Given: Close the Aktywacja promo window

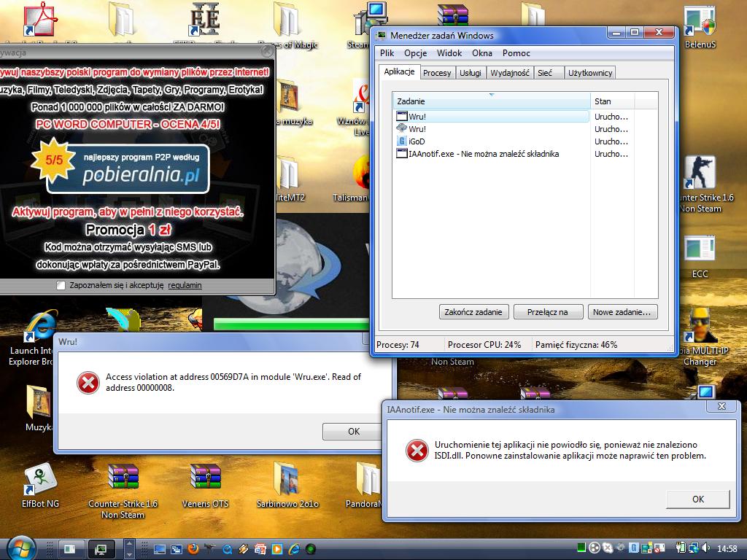Looking at the screenshot, I should pyautogui.click(x=266, y=50).
